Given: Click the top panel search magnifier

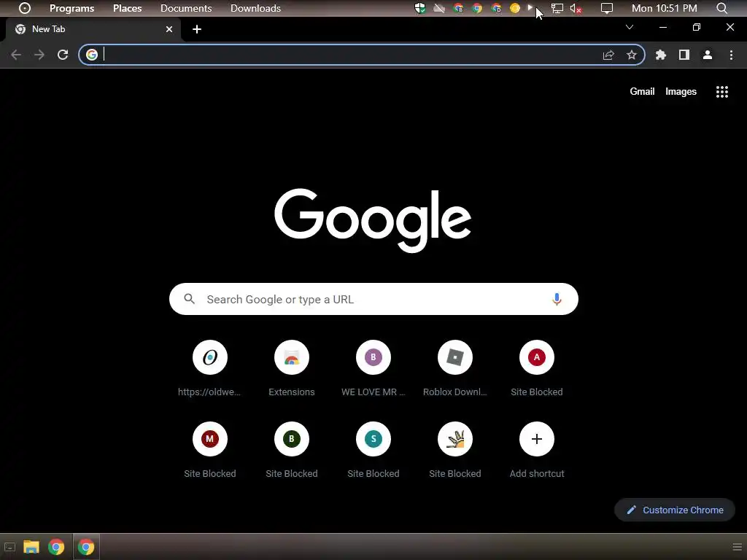Looking at the screenshot, I should [721, 8].
